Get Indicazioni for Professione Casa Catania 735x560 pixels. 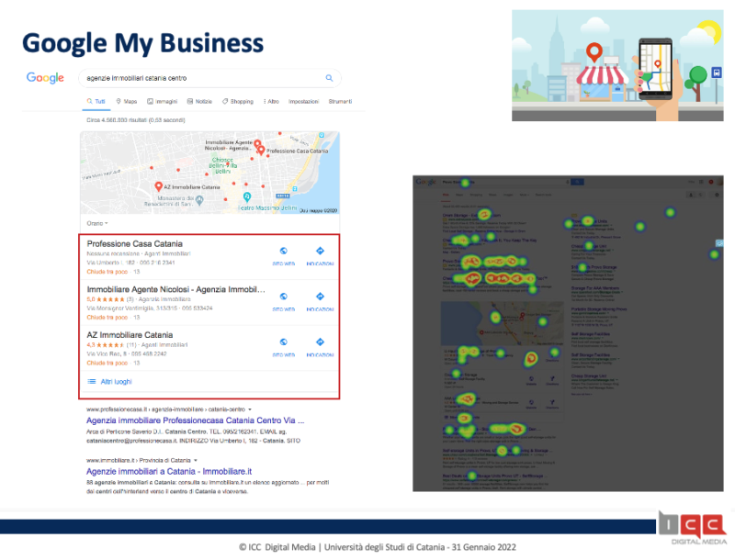pos(320,255)
